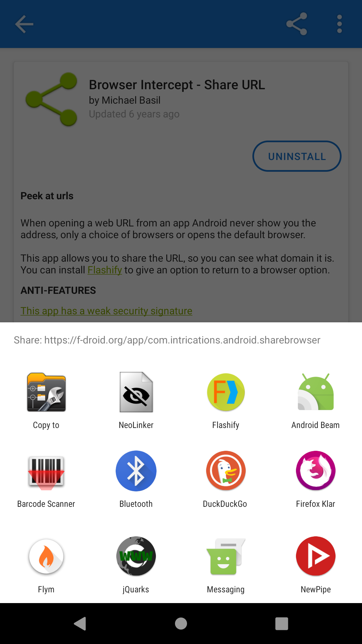
Task: Go back with the toolbar arrow
Action: pyautogui.click(x=24, y=24)
